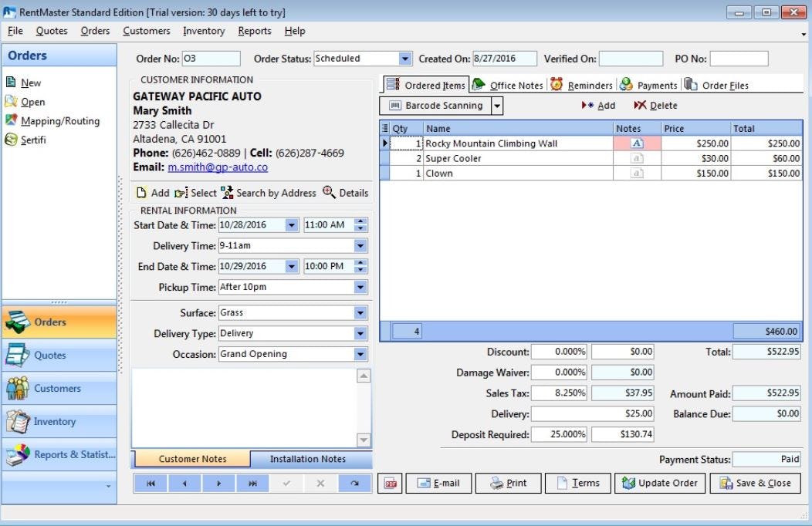Go to the first order record

(x=151, y=483)
